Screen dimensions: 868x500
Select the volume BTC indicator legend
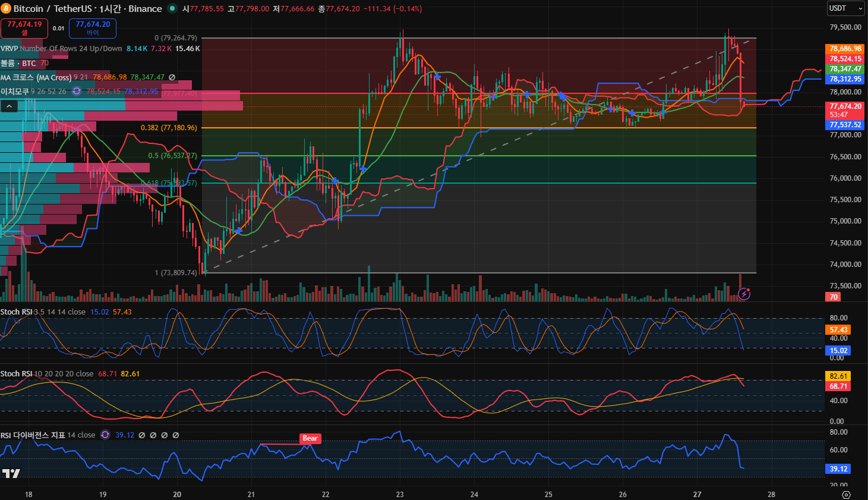coord(18,63)
